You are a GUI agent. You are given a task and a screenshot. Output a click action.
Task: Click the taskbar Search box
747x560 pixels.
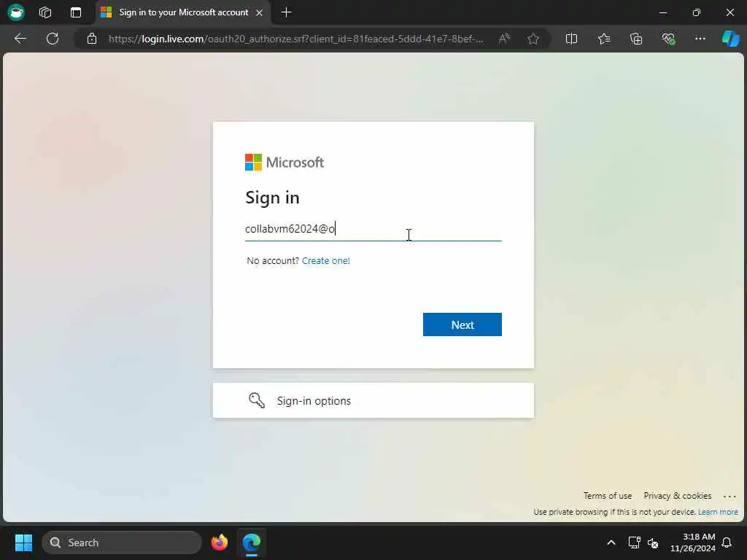(122, 542)
